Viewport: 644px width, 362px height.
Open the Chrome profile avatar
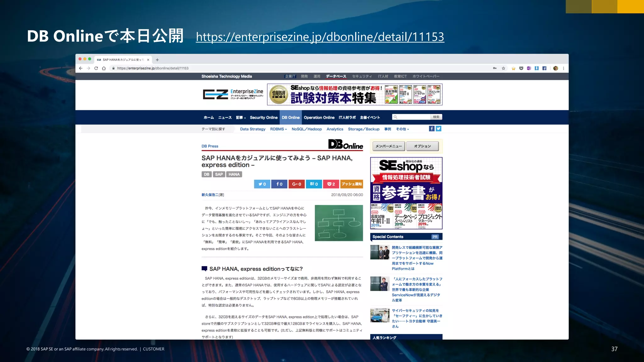(556, 68)
